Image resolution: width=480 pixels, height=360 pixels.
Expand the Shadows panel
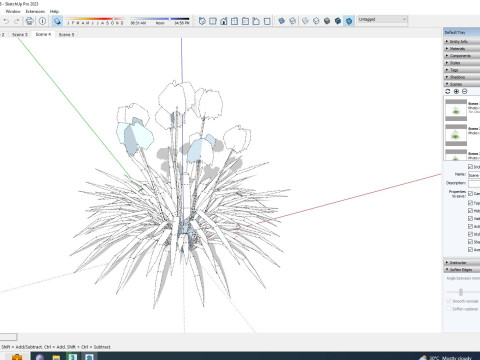[462, 77]
